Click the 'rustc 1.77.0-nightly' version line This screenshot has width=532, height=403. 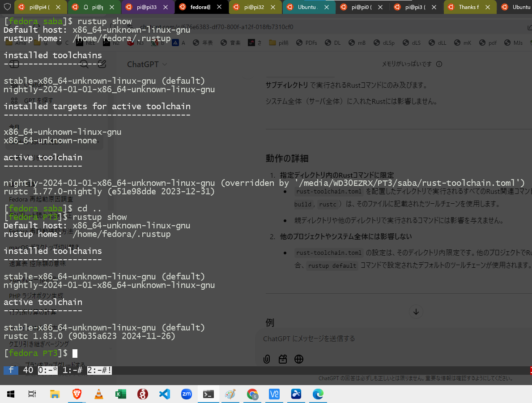[109, 192]
